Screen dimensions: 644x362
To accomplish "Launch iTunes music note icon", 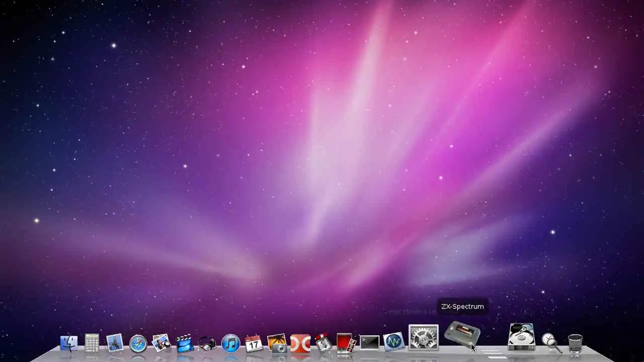I will (x=230, y=344).
